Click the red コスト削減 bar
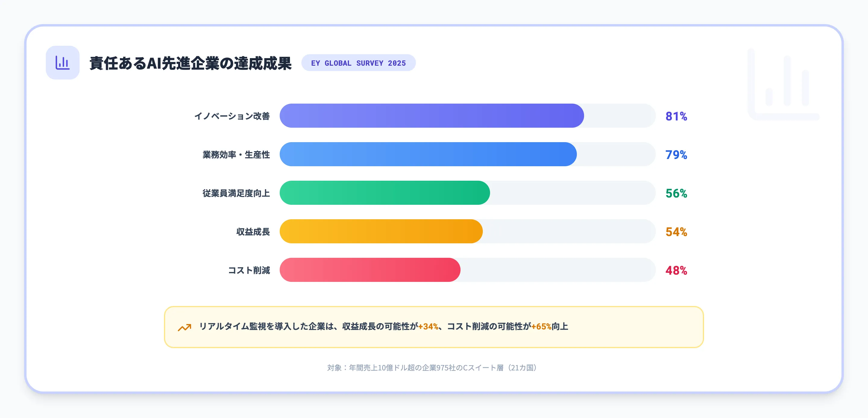868x418 pixels. pyautogui.click(x=370, y=270)
